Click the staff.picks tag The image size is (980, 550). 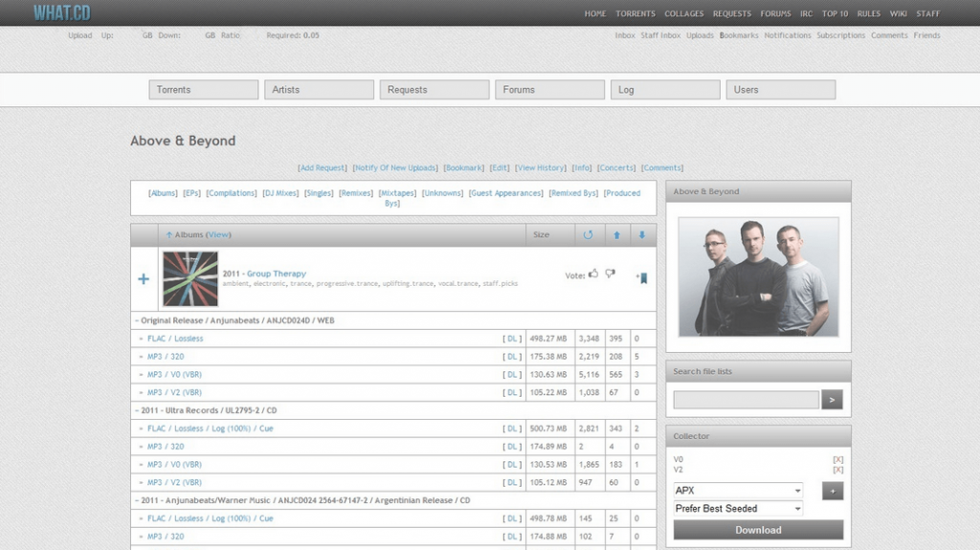point(500,284)
